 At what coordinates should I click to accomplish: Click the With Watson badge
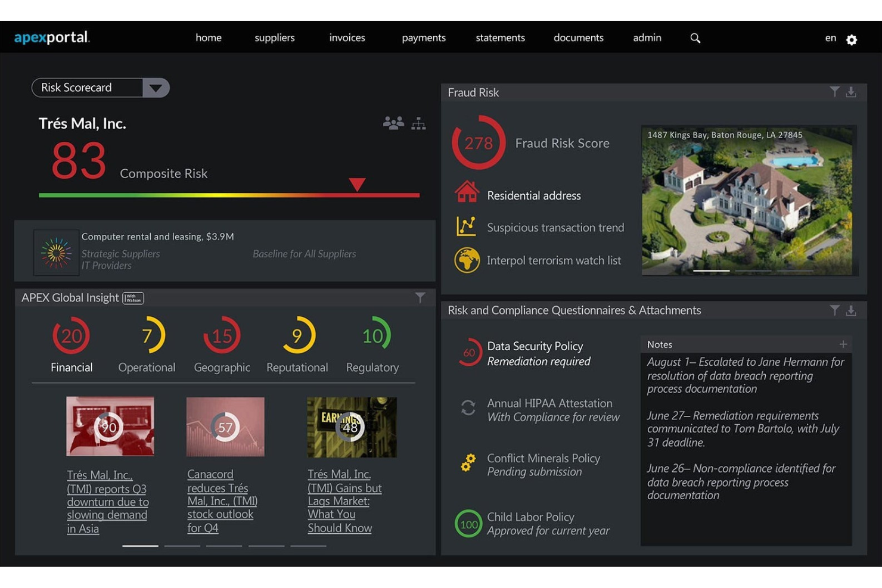click(133, 298)
